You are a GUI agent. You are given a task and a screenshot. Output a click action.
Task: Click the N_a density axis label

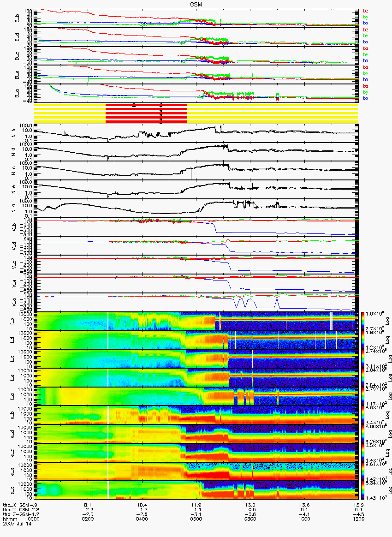click(x=14, y=208)
